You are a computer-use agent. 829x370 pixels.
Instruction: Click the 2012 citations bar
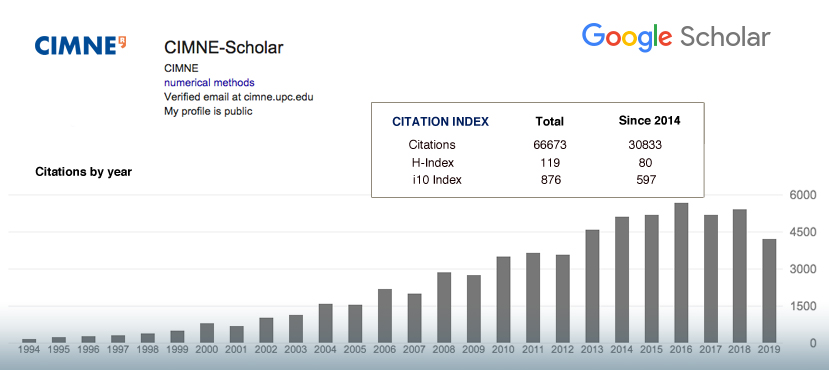pyautogui.click(x=563, y=299)
